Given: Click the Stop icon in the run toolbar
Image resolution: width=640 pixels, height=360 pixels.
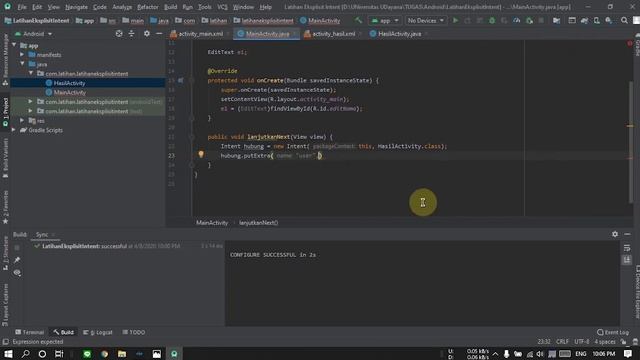Looking at the screenshot, I should click(541, 20).
